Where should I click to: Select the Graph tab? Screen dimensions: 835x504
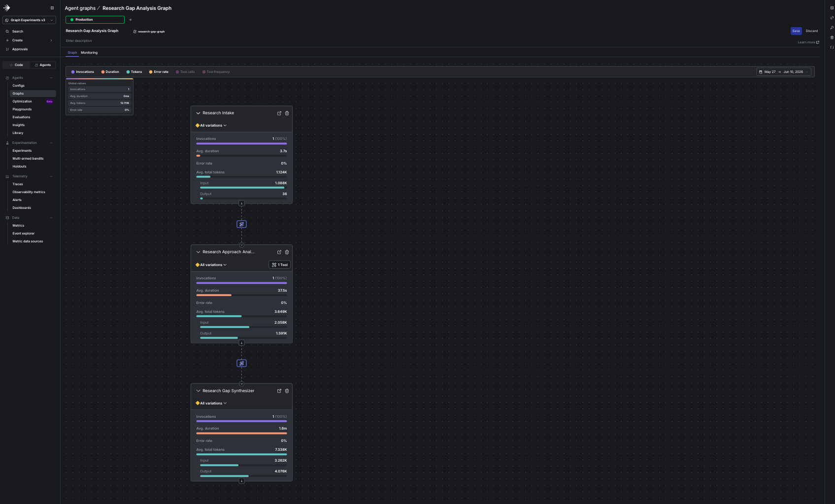[72, 53]
